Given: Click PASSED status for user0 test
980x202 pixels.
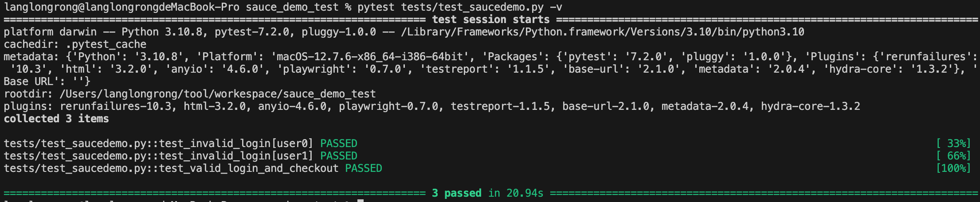Looking at the screenshot, I should coord(339,144).
